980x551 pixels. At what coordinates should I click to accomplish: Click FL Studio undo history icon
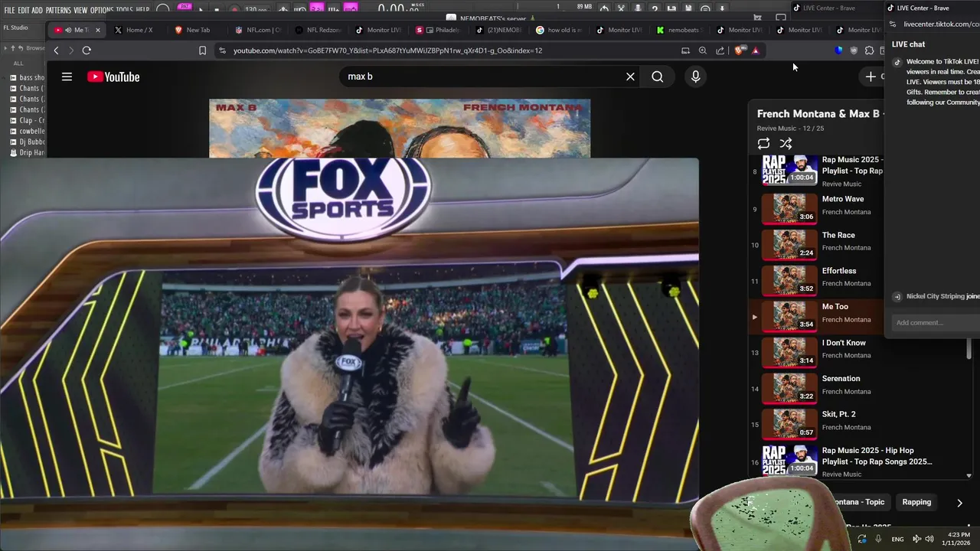[604, 9]
